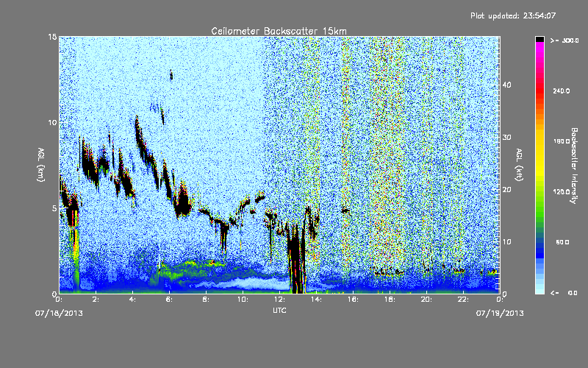Select the 'AGL (kft)' right axis label
The height and width of the screenshot is (368, 588).
click(519, 165)
